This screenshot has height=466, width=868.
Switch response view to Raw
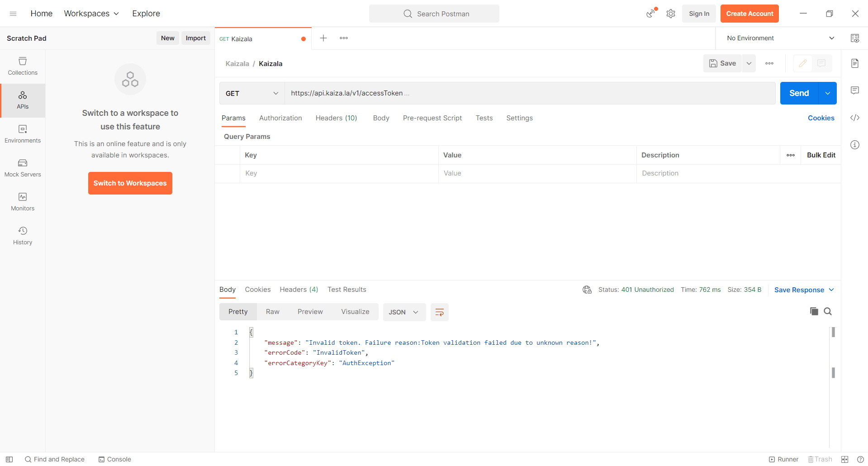[272, 312]
